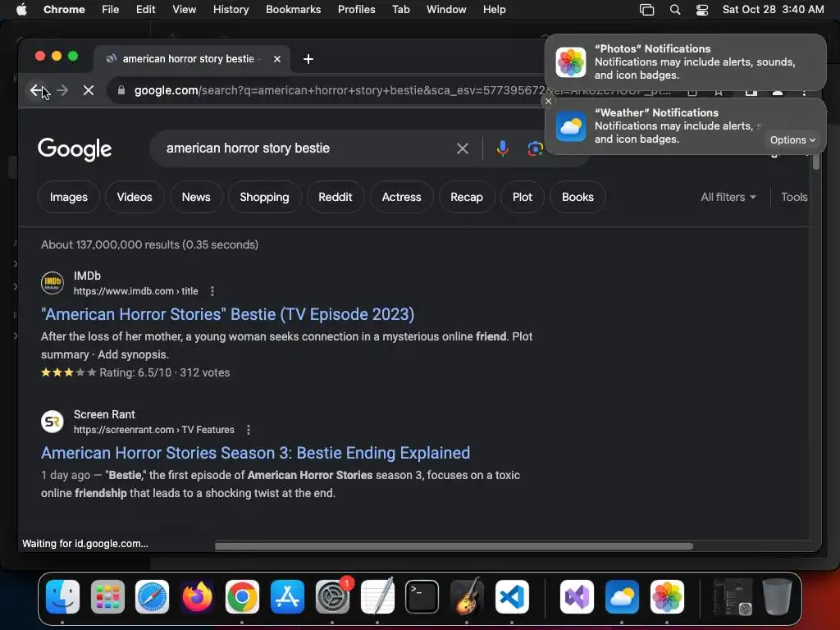Screen dimensions: 840x630
Task: Open the Google logo homepage
Action: click(75, 148)
